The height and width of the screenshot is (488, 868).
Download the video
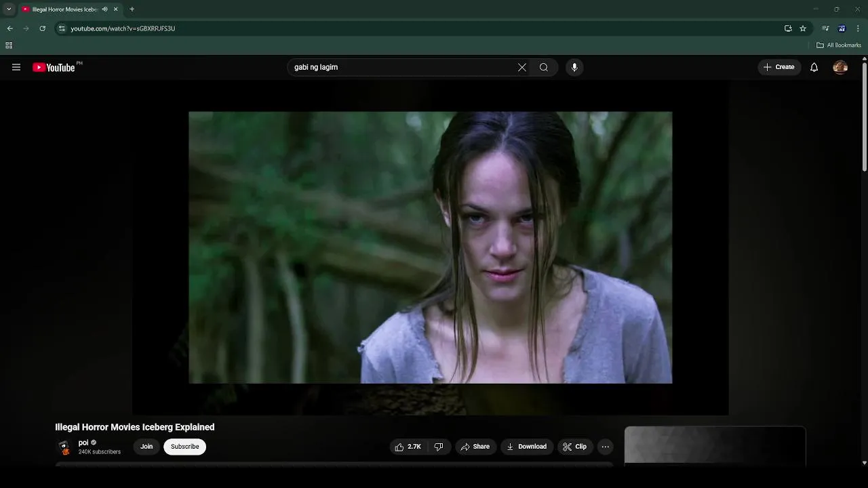coord(527,447)
